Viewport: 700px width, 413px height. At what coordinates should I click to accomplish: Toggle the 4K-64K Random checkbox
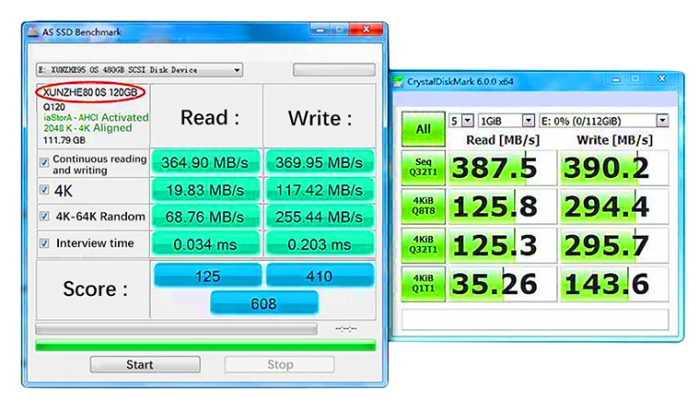44,216
